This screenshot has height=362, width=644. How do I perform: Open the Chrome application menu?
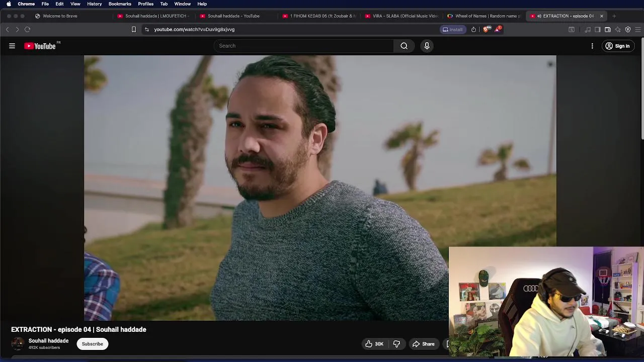[x=26, y=4]
